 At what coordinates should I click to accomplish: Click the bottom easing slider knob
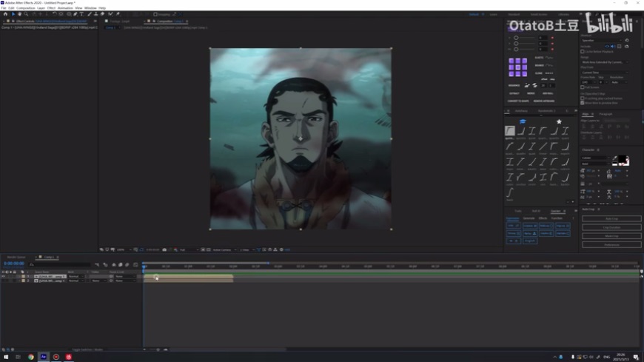click(516, 50)
